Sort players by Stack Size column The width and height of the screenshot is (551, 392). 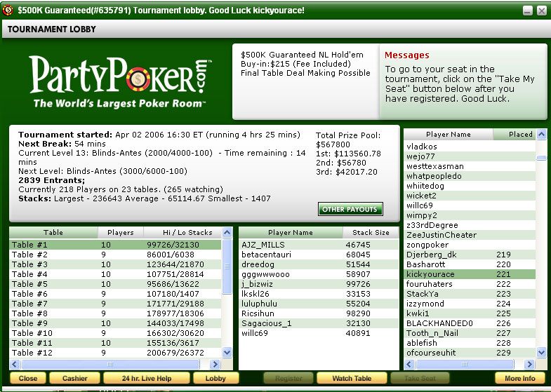[x=370, y=232]
